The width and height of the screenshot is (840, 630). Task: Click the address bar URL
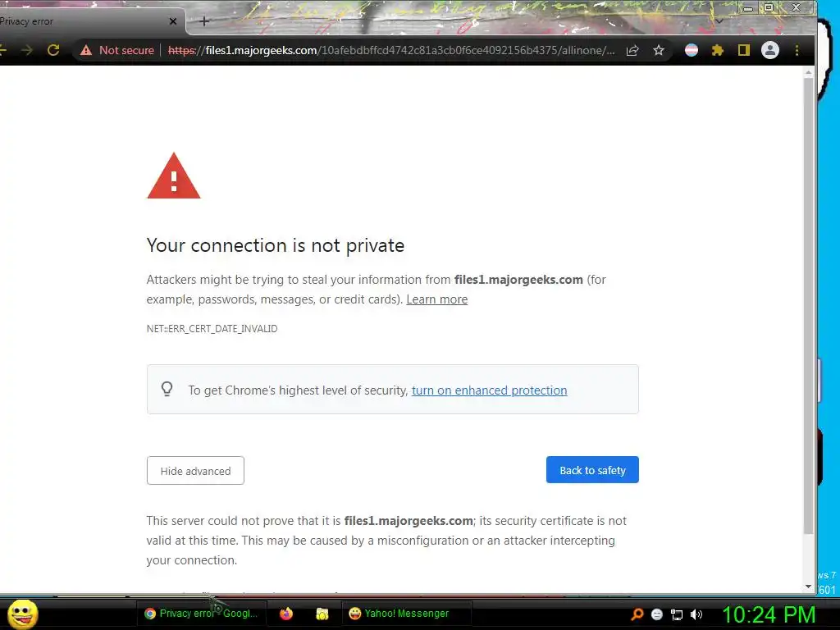pyautogui.click(x=391, y=50)
